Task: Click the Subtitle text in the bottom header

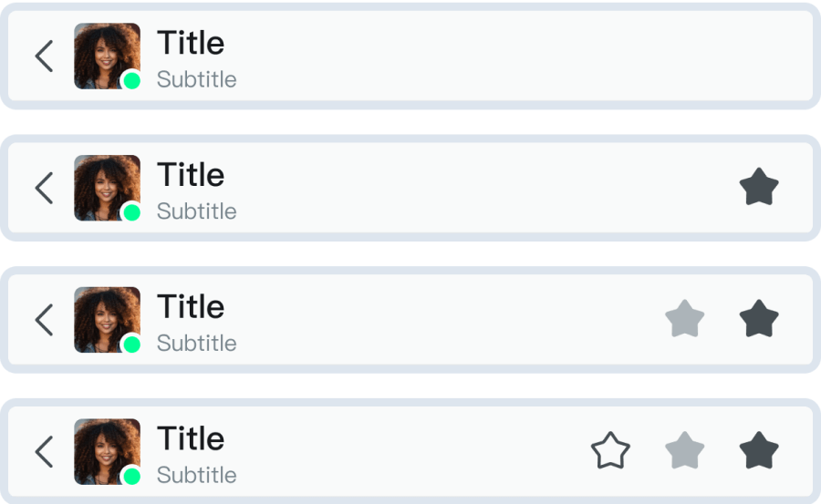Action: point(196,476)
